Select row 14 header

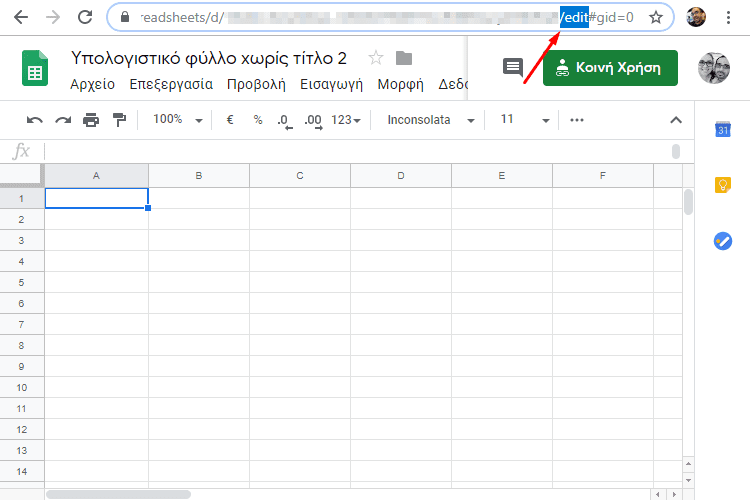(x=22, y=471)
